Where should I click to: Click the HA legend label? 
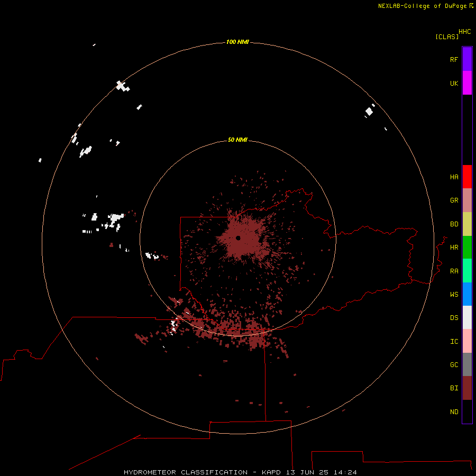point(454,177)
